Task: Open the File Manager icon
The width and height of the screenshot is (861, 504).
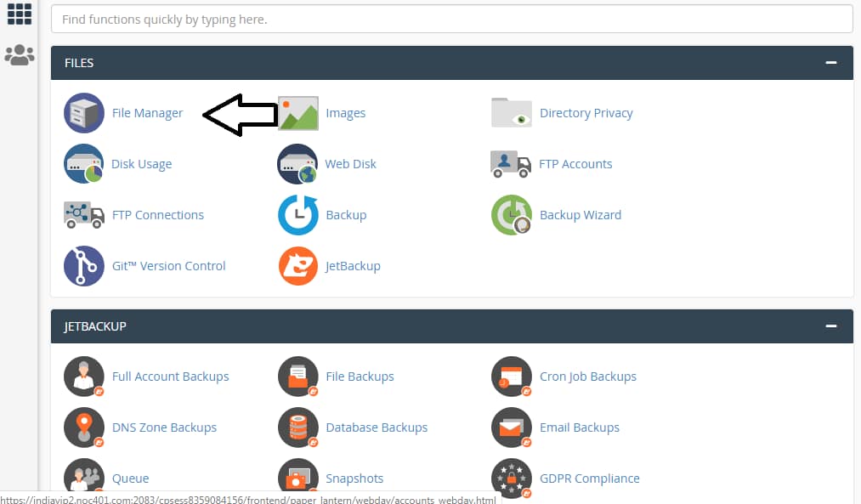Action: click(x=84, y=113)
